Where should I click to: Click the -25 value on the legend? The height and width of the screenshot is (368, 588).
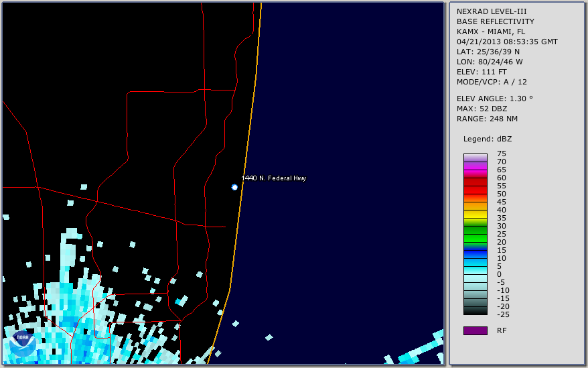point(503,314)
